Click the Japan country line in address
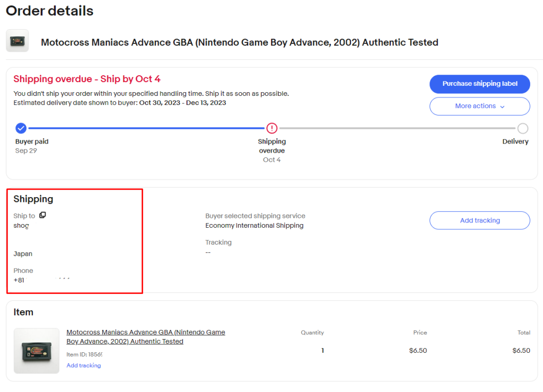Viewport: 543px width, 392px height. (x=23, y=254)
